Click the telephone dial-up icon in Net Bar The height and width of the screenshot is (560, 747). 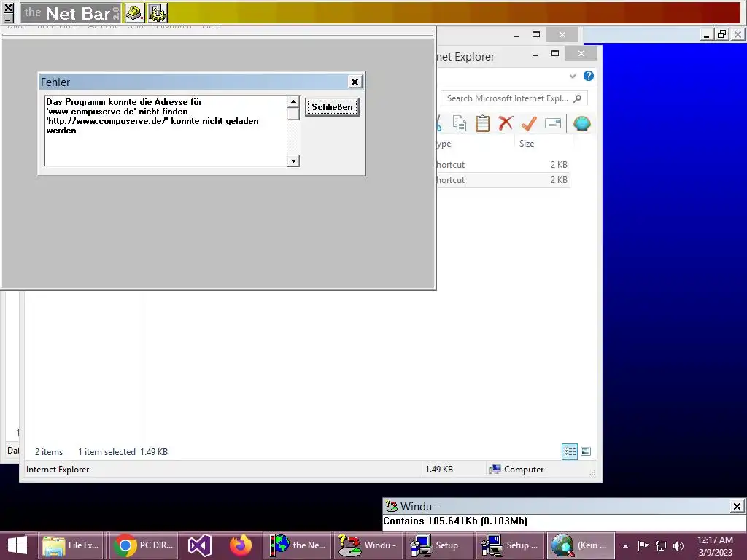tap(135, 13)
